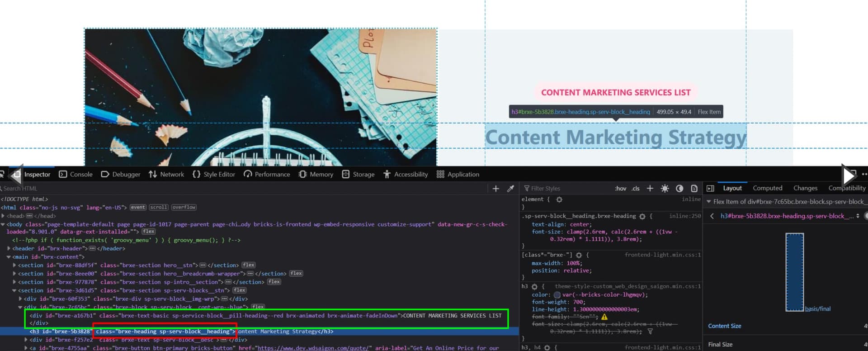
Task: Activate the eyedropper color picker tool
Action: [510, 189]
